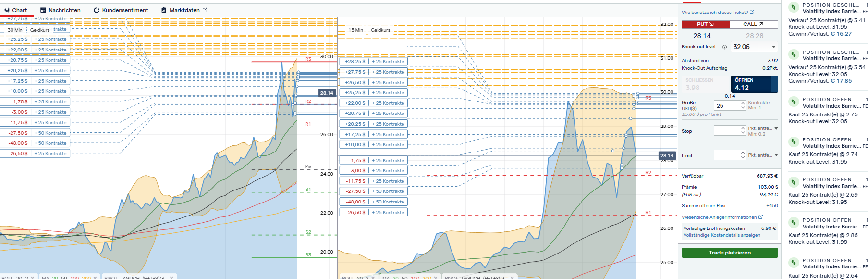
Task: Select the ÖFFNEN 4.12 price button
Action: click(754, 84)
